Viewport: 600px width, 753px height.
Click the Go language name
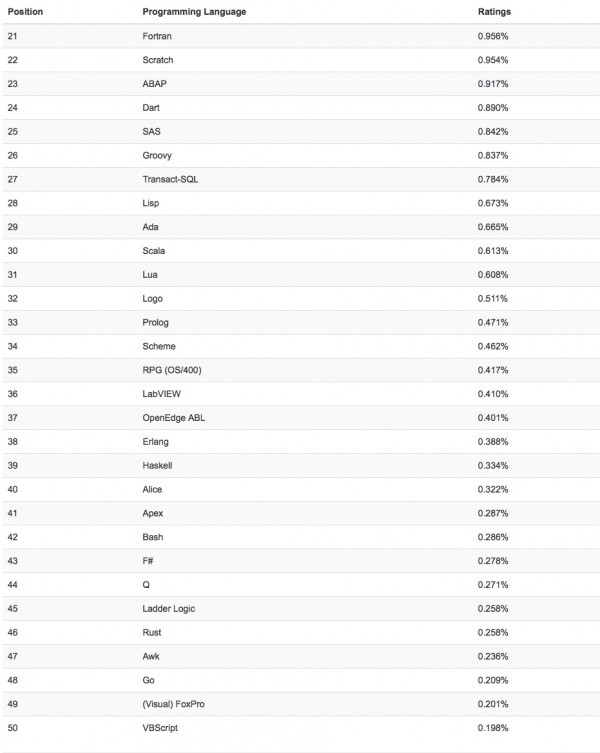(x=149, y=680)
